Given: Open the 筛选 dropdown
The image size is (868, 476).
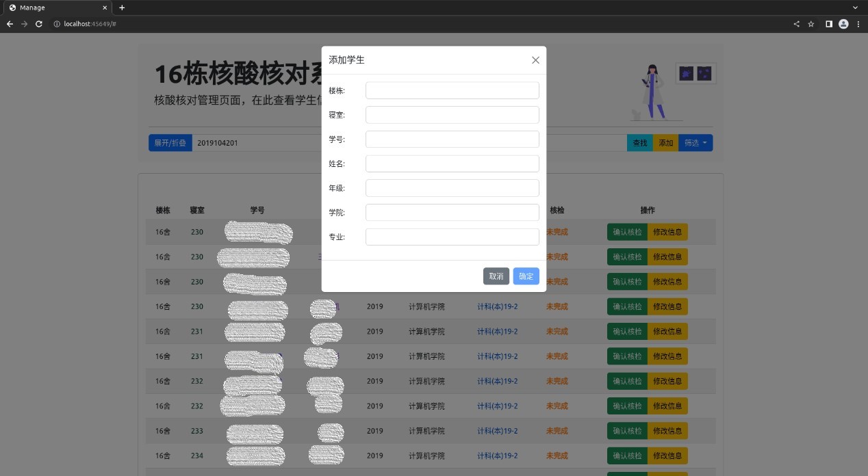Looking at the screenshot, I should [695, 143].
